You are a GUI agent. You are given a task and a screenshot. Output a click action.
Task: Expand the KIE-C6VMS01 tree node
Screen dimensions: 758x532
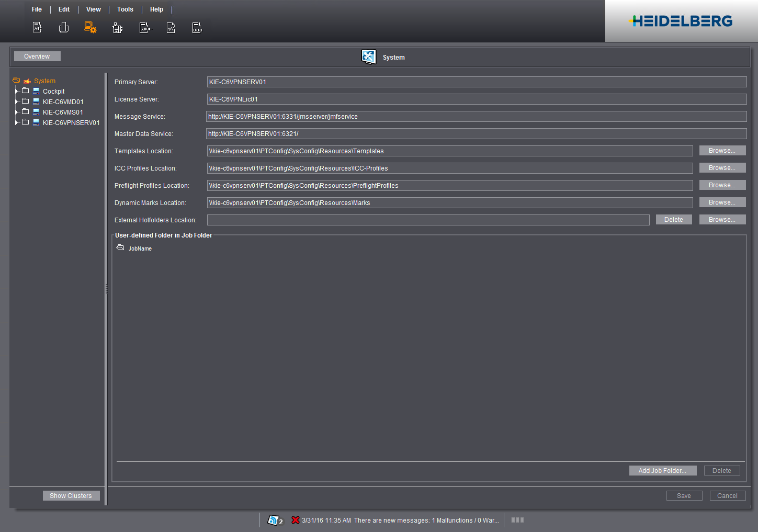coord(17,112)
